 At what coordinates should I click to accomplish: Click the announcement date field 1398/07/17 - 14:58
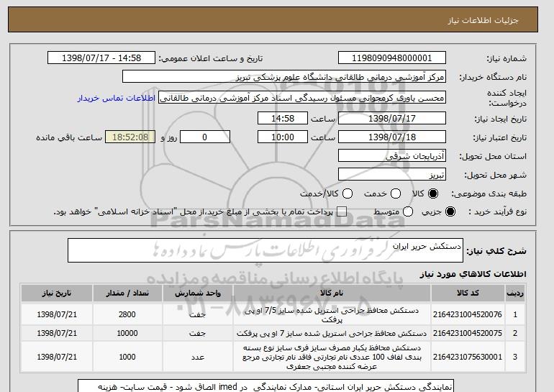pyautogui.click(x=101, y=58)
